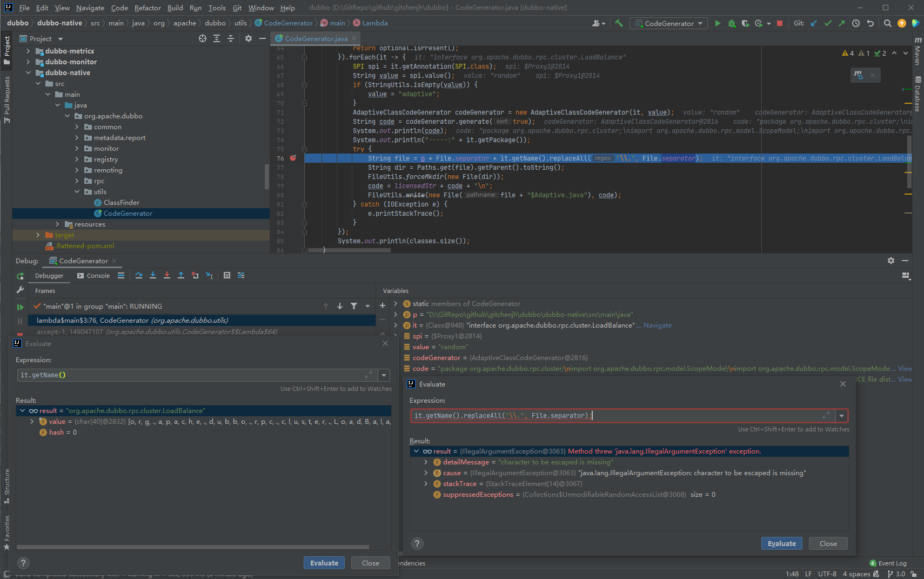Expand the dubbo-metrics folder in project tree
The image size is (924, 579).
28,51
